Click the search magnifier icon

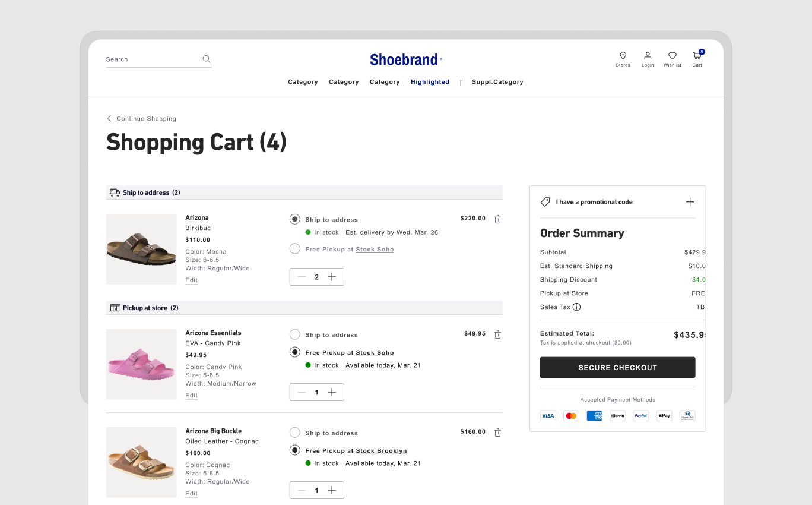tap(207, 59)
